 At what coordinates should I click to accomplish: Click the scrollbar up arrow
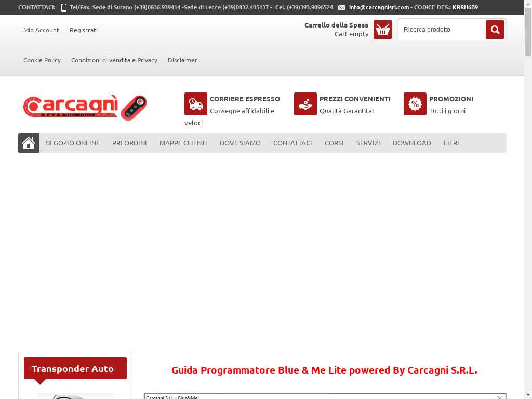click(528, 4)
